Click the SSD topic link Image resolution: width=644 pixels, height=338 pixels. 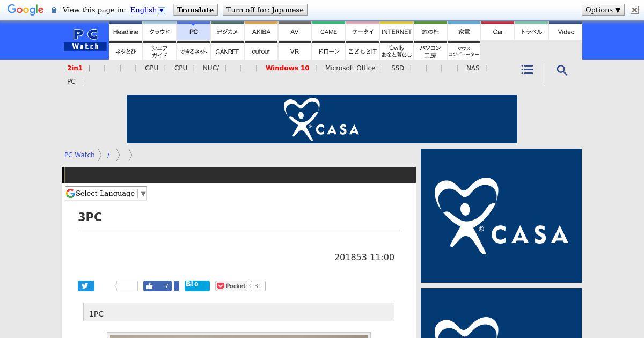tap(398, 68)
